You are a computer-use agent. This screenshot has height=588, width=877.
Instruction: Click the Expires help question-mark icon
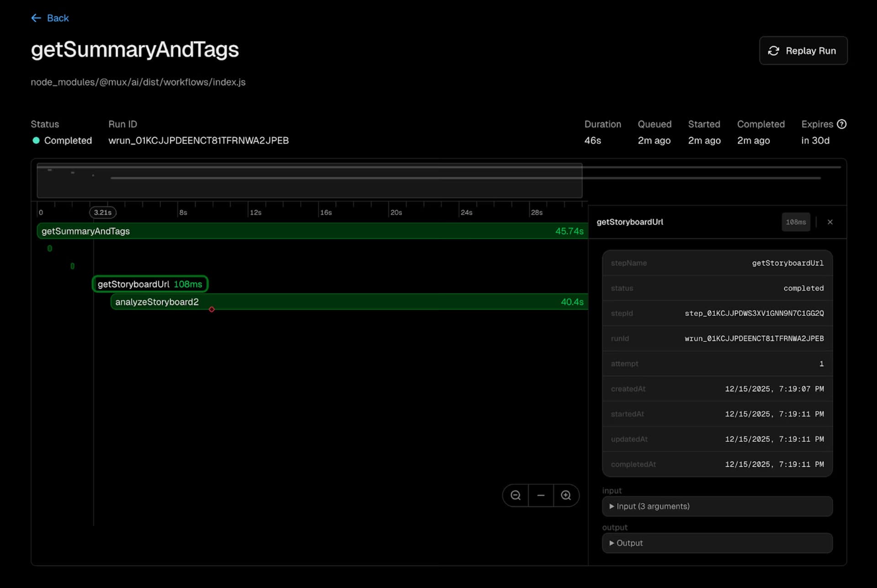pyautogui.click(x=842, y=124)
